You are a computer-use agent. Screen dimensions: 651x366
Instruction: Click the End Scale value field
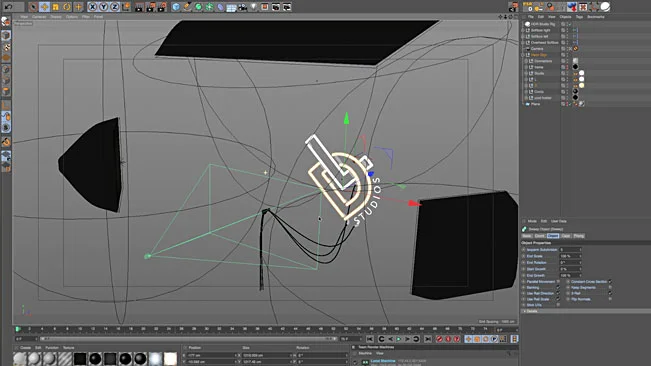570,256
